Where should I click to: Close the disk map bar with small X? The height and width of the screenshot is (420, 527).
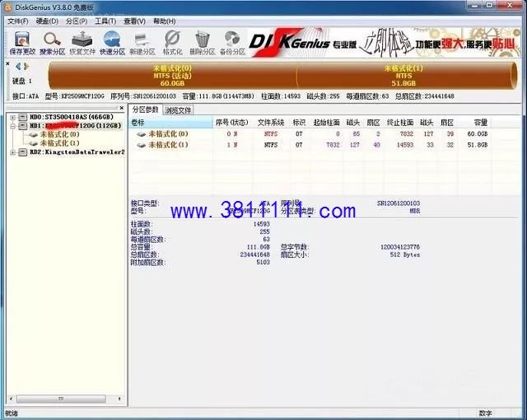7,63
